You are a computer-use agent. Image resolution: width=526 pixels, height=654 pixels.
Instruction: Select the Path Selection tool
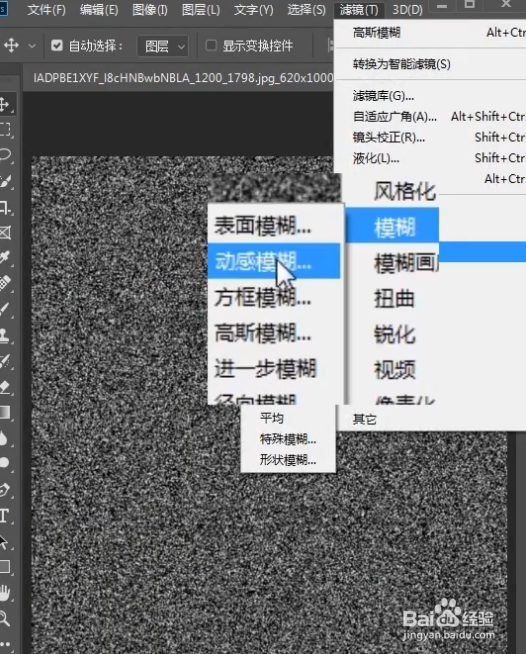click(x=4, y=541)
